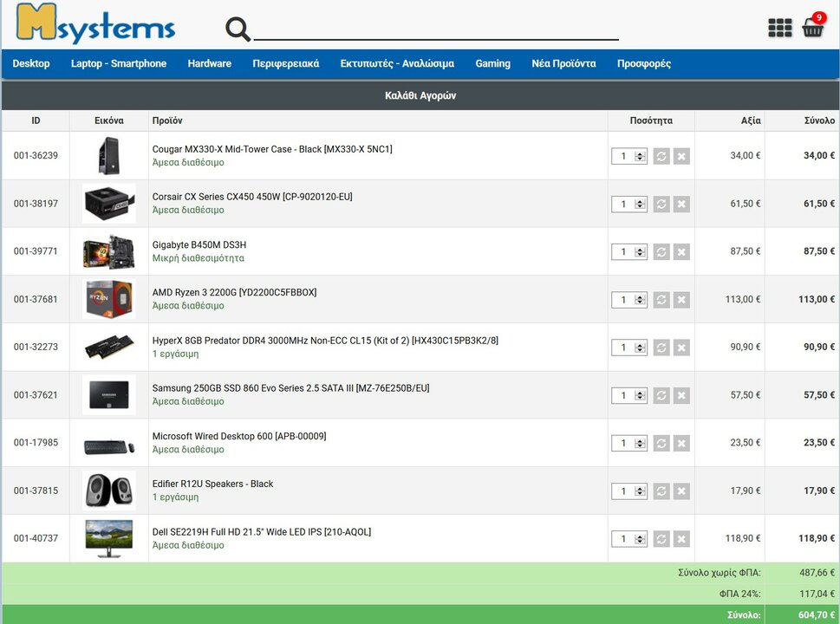Click the Cougar case thumbnail image
840x624 pixels.
(108, 155)
